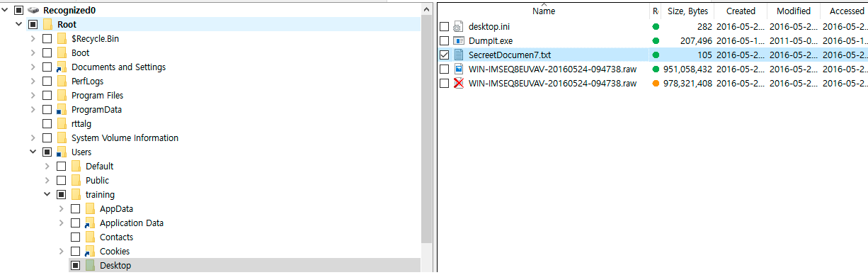The height and width of the screenshot is (275, 868).
Task: Select the first WIN-IMSEQ8EUVAV-20160524-094738.raw file name, size 951,058,432
Action: (x=552, y=69)
